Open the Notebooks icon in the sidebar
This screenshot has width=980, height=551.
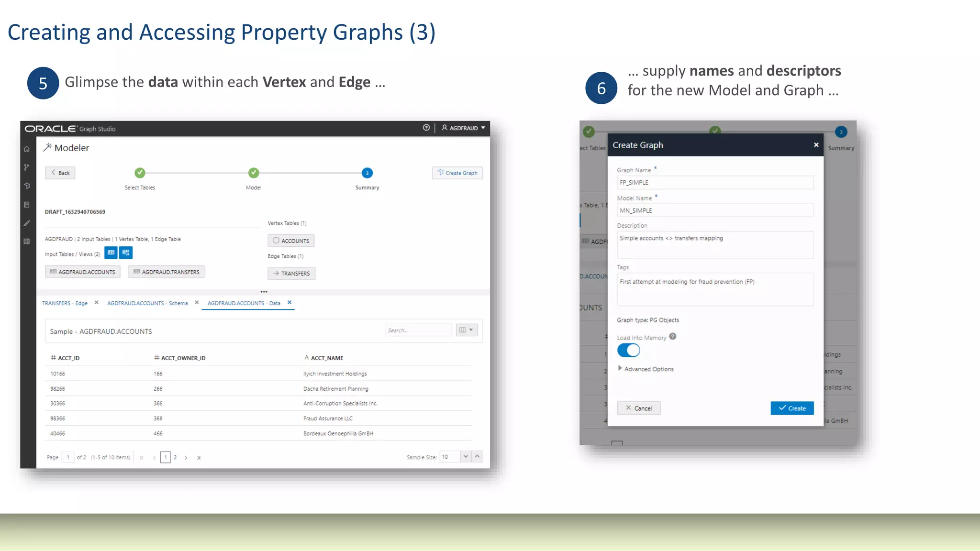pos(27,205)
